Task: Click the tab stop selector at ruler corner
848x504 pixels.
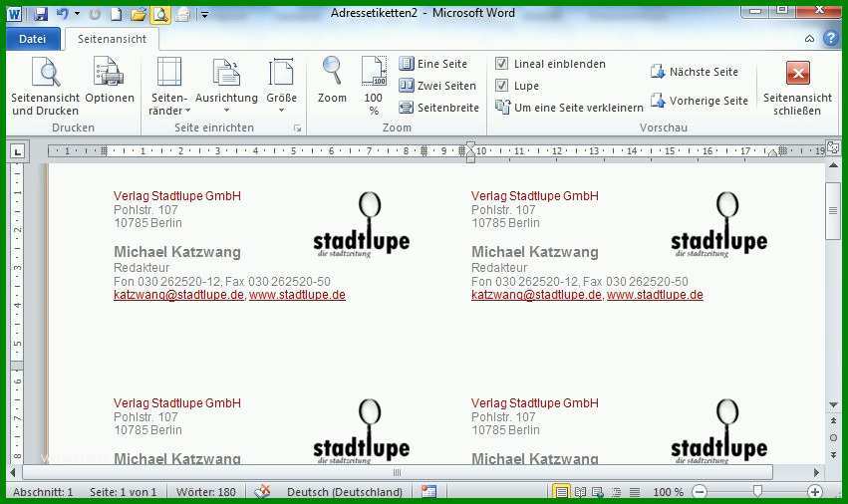Action: (x=17, y=152)
